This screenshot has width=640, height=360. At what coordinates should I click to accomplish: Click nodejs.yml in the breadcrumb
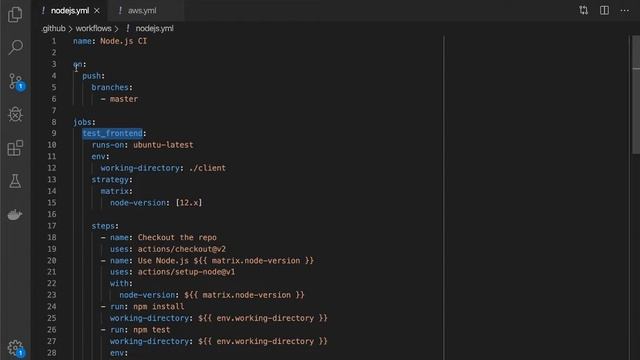click(x=154, y=29)
